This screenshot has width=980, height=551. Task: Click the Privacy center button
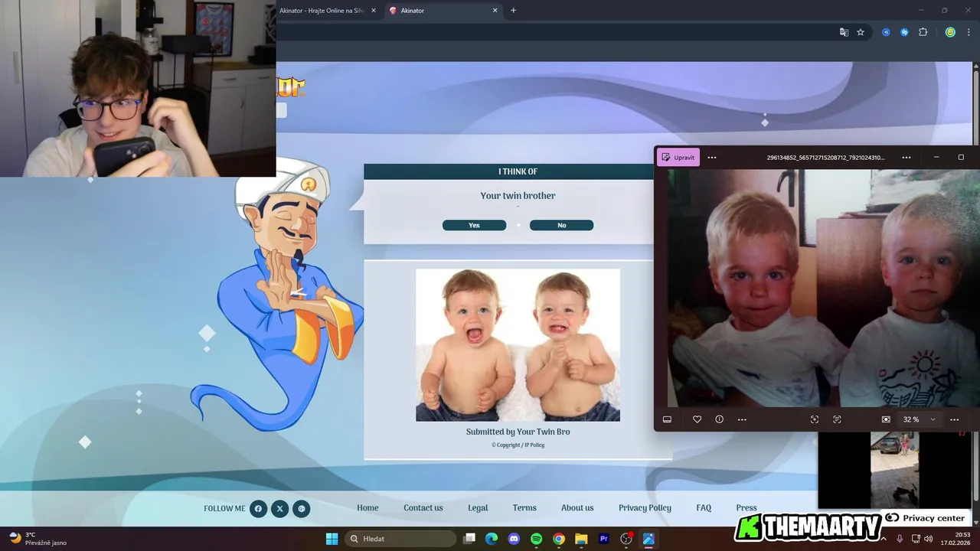point(925,518)
